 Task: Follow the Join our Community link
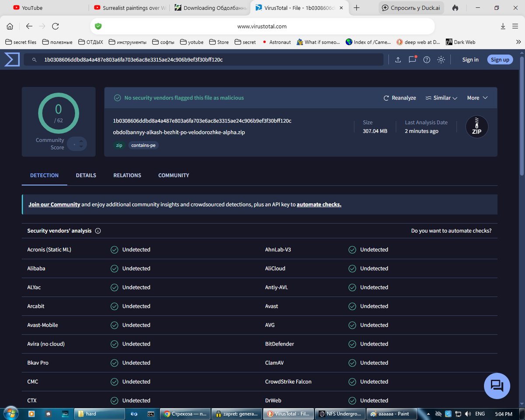pyautogui.click(x=54, y=204)
